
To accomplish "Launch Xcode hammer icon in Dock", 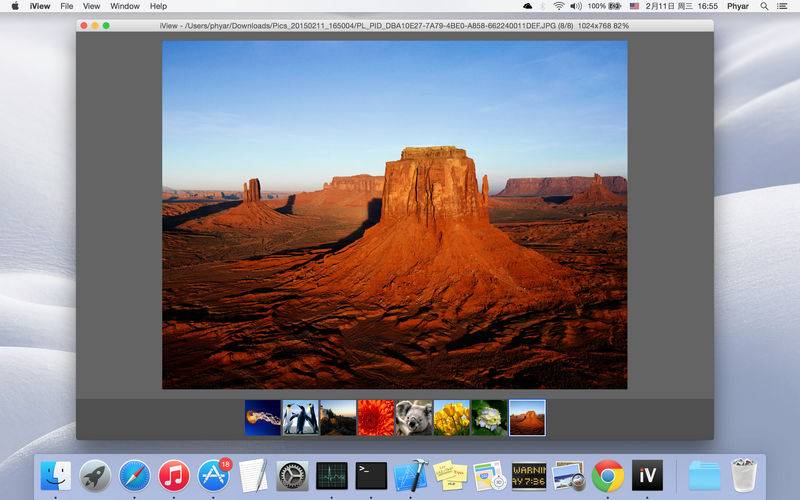I will (x=411, y=476).
